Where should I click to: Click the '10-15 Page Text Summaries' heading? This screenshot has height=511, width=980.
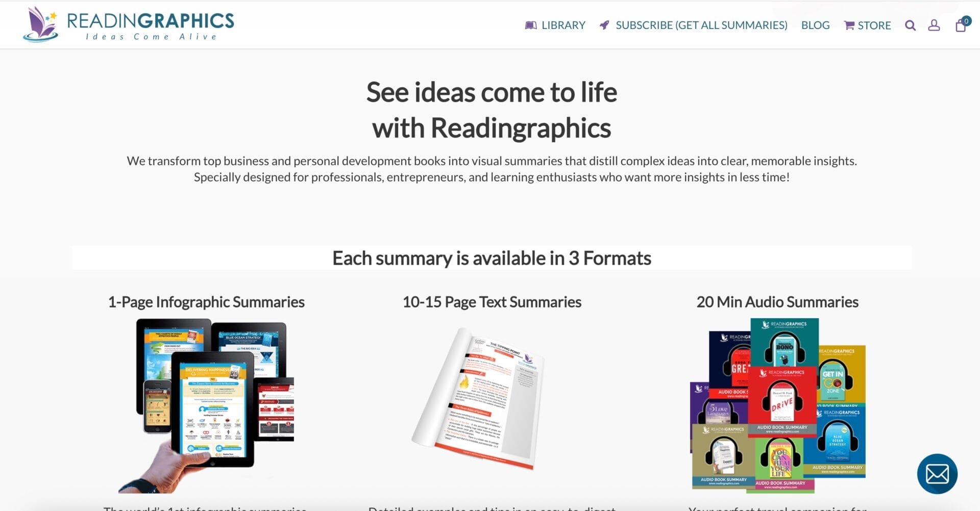(x=492, y=302)
